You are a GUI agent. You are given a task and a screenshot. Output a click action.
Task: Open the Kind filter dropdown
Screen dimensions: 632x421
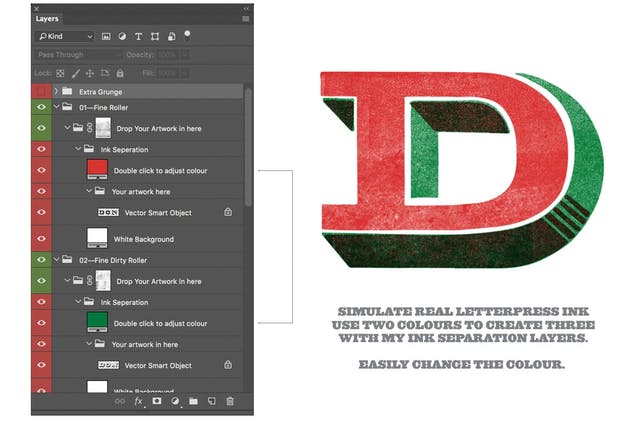tap(64, 36)
